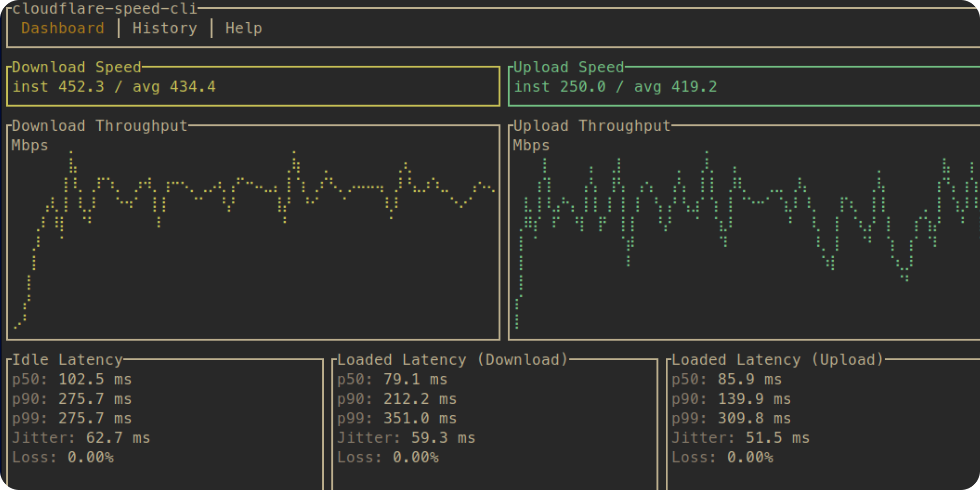Click the download inst 452.3 reading
The height and width of the screenshot is (490, 980).
tap(58, 87)
